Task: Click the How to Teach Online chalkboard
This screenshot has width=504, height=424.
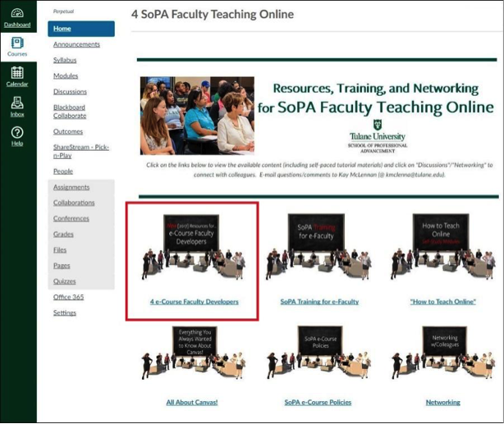Action: point(443,247)
